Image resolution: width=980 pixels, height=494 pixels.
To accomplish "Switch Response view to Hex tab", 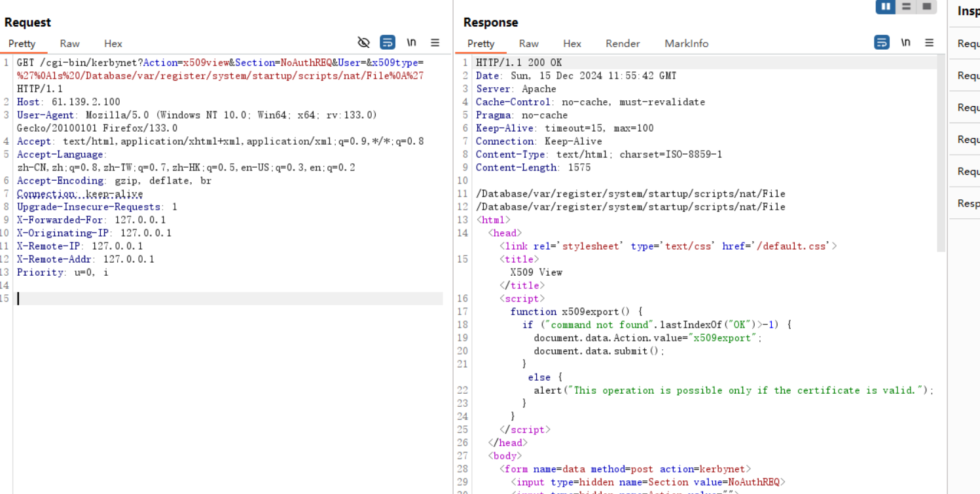I will 572,43.
